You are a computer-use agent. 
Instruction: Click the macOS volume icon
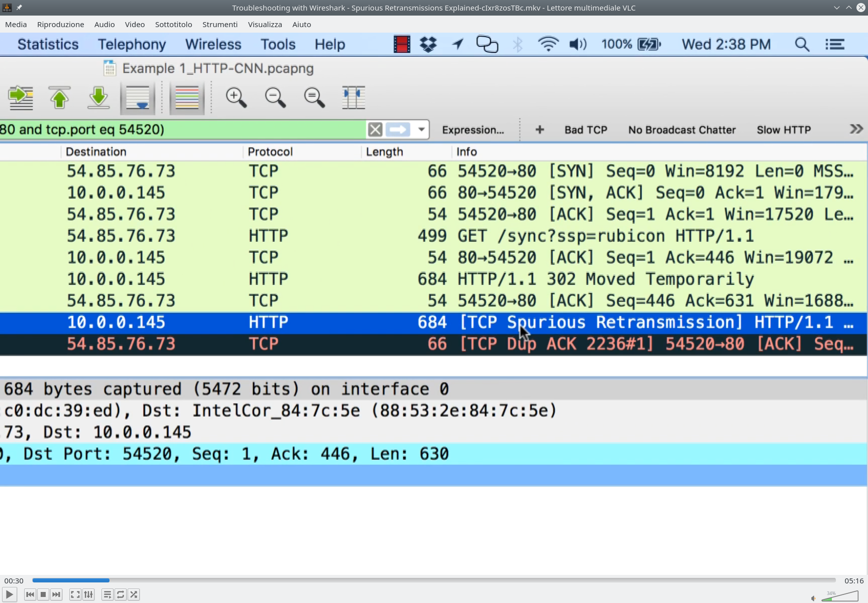578,44
